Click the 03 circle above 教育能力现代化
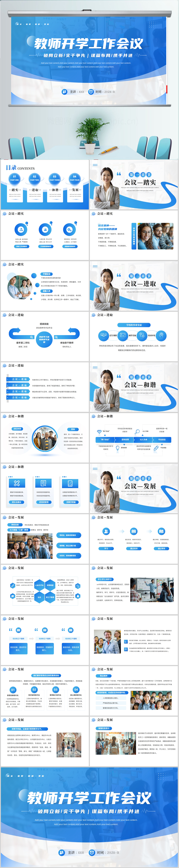 (x=55, y=689)
